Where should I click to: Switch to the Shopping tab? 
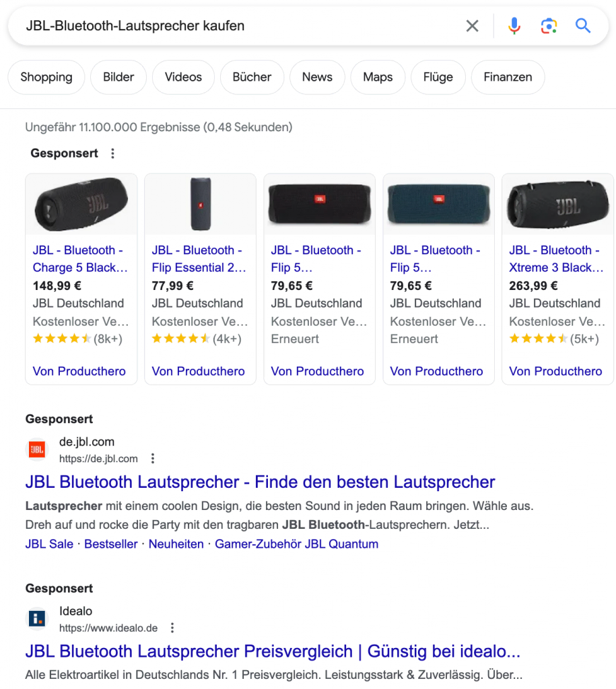[46, 77]
